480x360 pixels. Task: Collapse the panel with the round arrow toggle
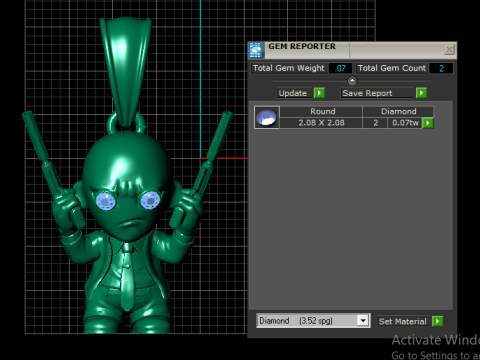(352, 81)
